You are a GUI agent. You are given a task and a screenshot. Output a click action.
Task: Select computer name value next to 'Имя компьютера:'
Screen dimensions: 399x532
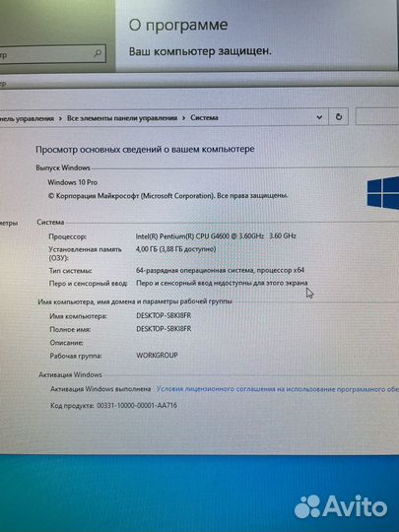click(164, 315)
